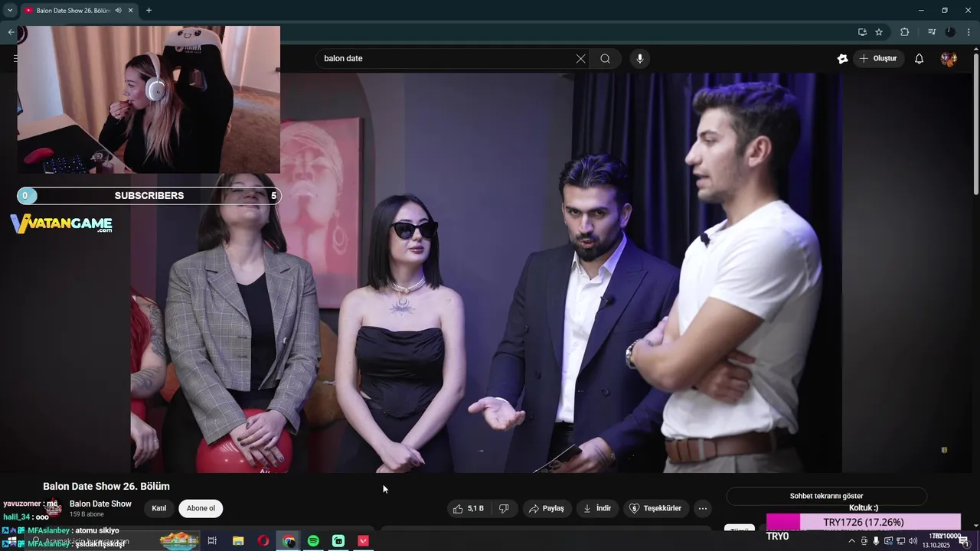The image size is (980, 551).
Task: Bookmark this page with the star icon
Action: pos(879,32)
